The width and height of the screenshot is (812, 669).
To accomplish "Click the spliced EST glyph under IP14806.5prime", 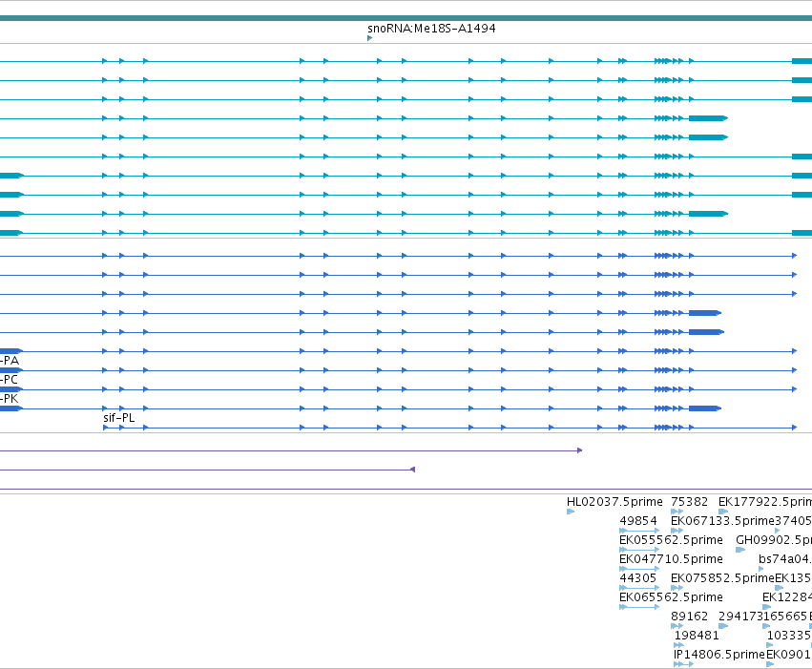I will click(683, 664).
